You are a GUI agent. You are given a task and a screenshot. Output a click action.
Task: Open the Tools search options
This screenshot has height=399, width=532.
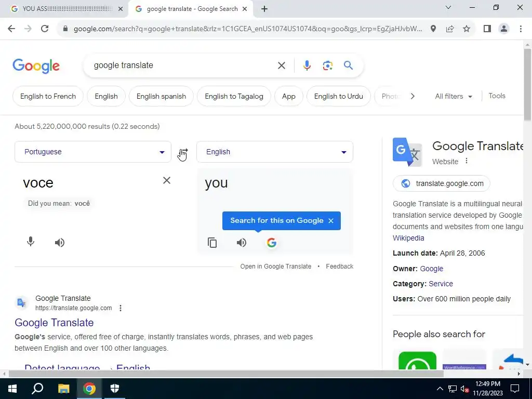(497, 96)
